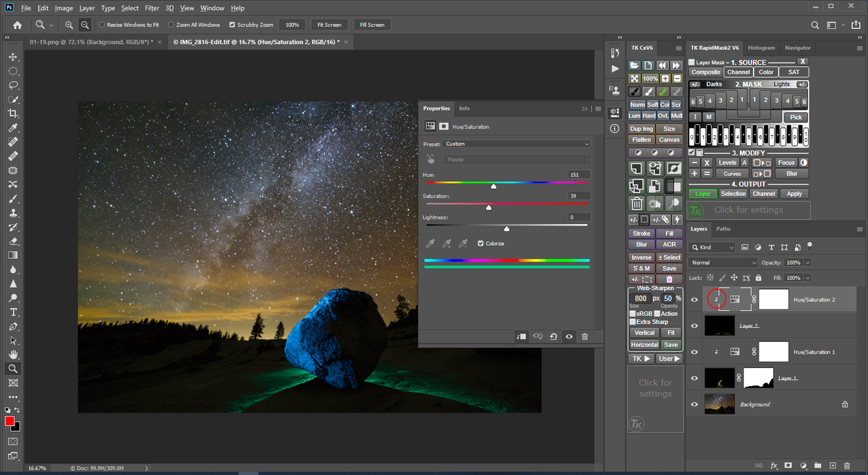Toggle sRGB checkbox in Web-Sharpen
The image size is (868, 475).
pos(633,314)
